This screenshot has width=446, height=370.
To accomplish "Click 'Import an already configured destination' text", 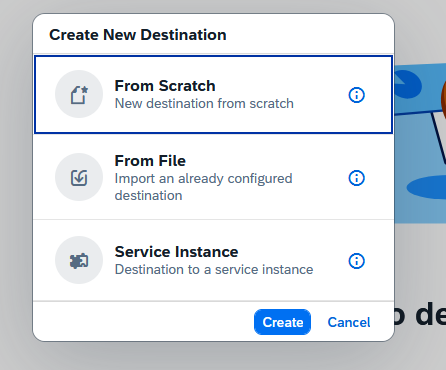I will point(203,187).
